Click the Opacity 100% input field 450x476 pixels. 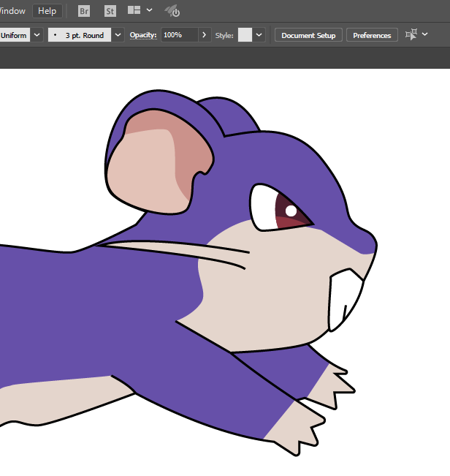pyautogui.click(x=178, y=35)
